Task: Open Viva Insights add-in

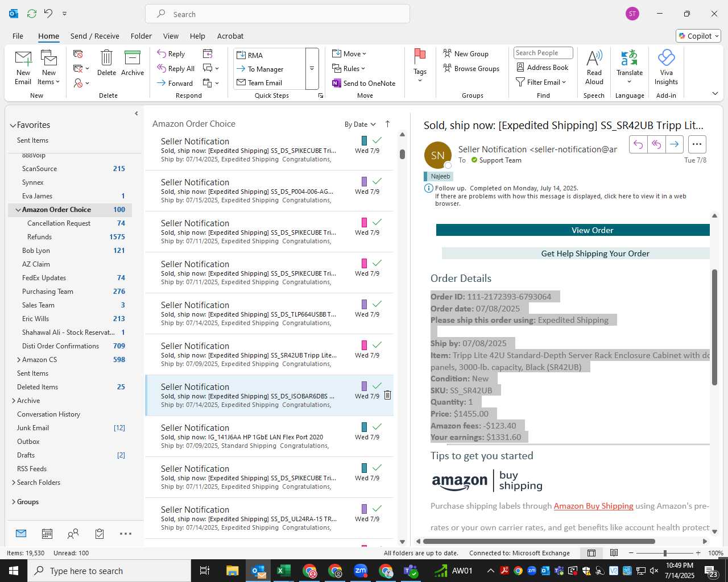Action: click(x=666, y=67)
